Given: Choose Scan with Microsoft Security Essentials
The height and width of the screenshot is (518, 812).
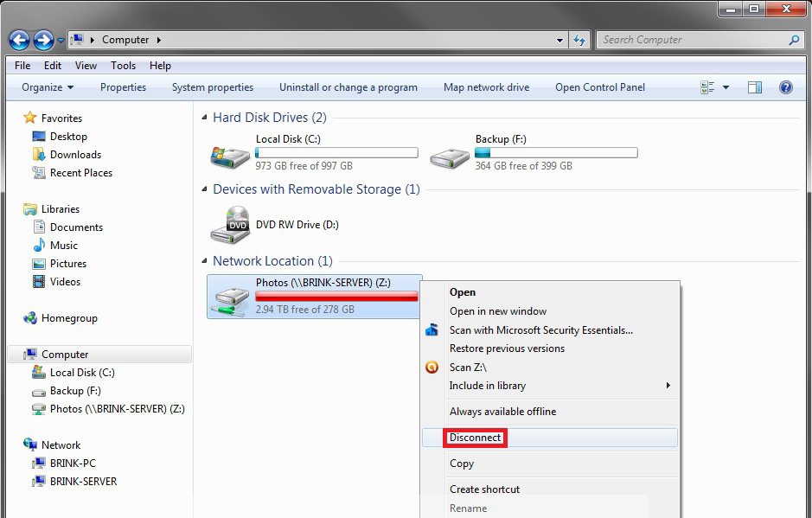Looking at the screenshot, I should click(550, 330).
